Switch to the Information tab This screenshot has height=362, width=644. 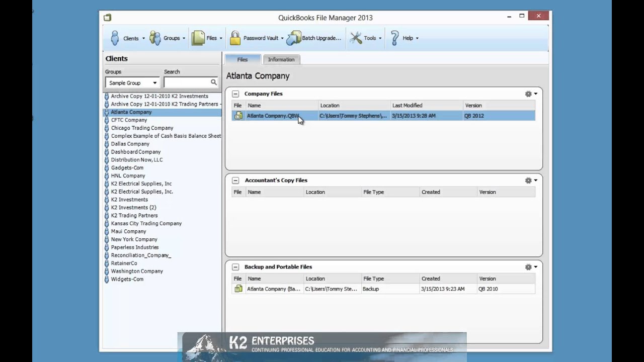tap(281, 59)
